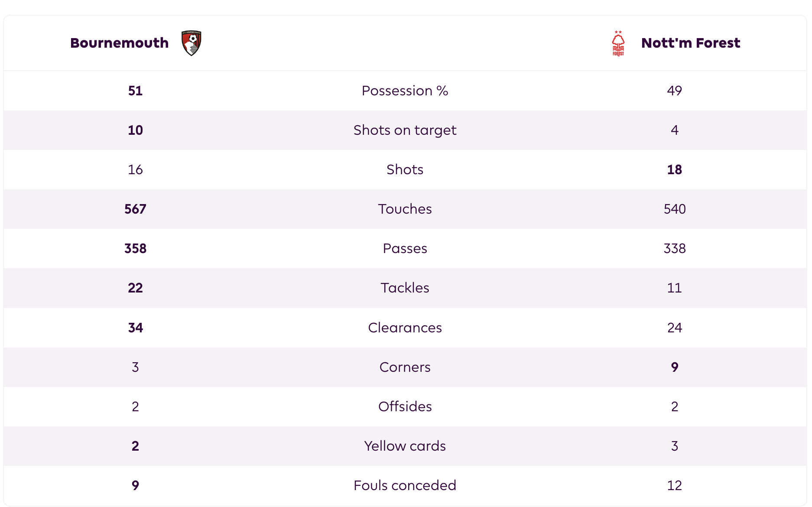812x507 pixels.
Task: Select the Clearances stat label
Action: point(405,328)
